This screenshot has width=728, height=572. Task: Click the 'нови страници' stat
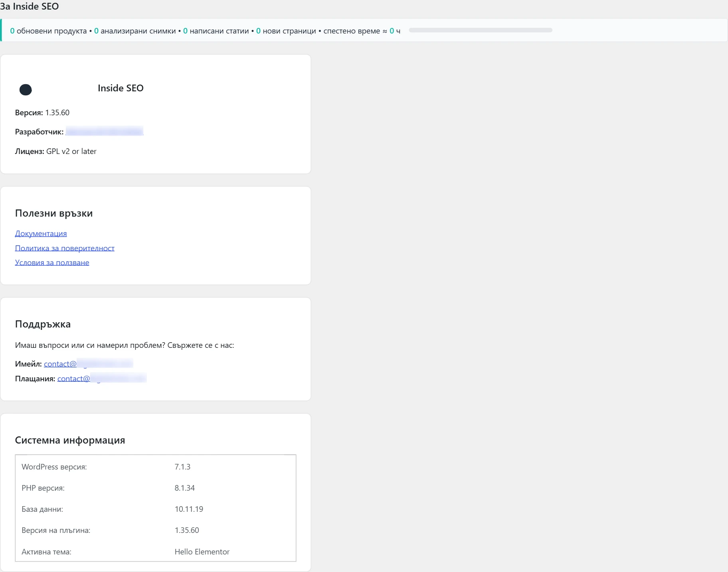[x=286, y=31]
